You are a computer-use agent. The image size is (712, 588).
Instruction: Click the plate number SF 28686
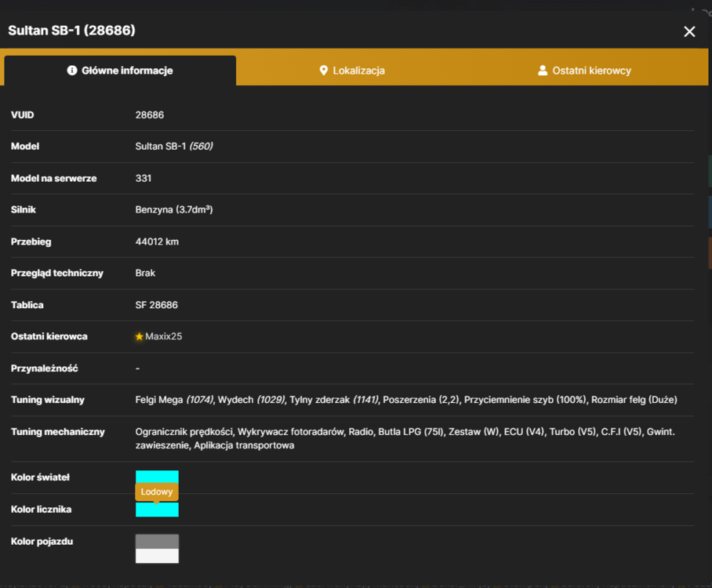pos(156,305)
